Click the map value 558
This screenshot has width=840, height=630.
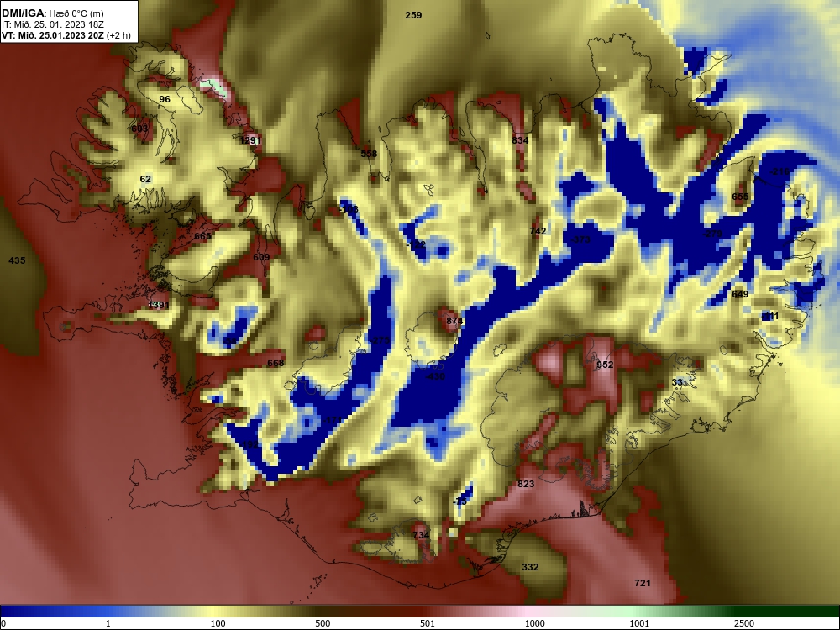click(369, 154)
